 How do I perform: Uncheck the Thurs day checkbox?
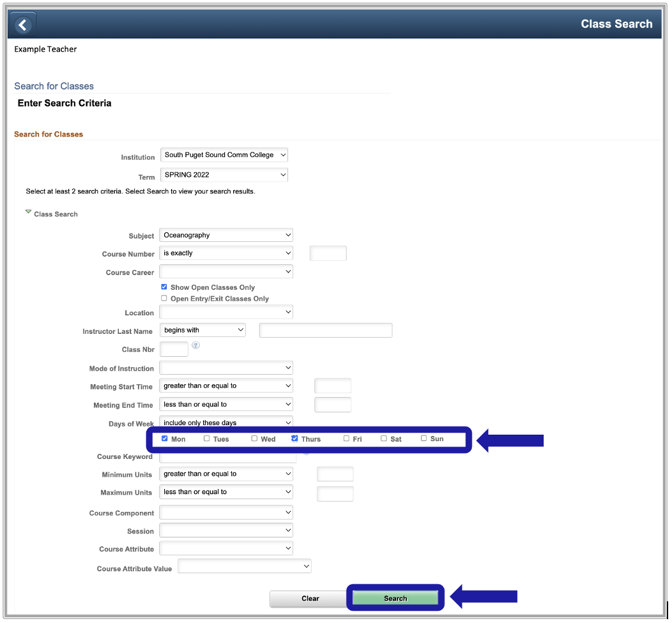pyautogui.click(x=294, y=439)
